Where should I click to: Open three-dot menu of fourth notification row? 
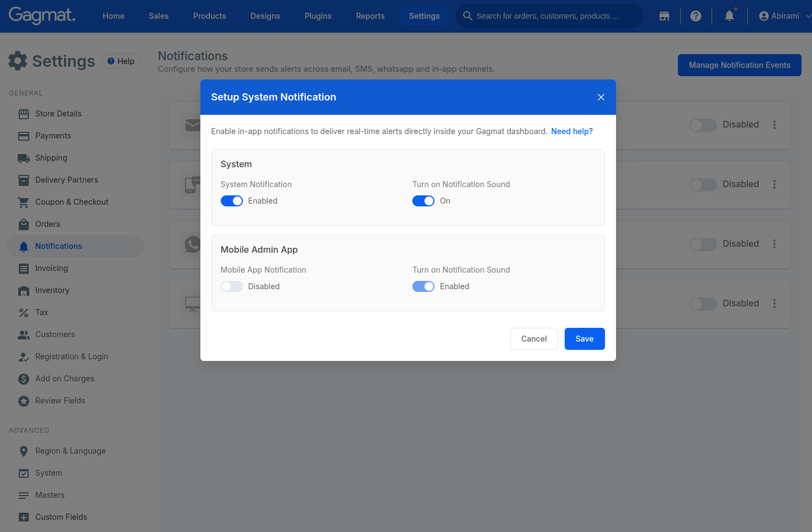774,304
